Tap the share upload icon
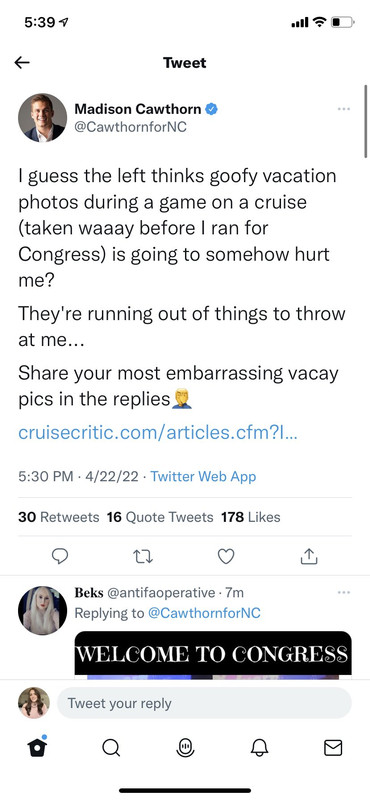This screenshot has width=370, height=800. click(x=309, y=556)
